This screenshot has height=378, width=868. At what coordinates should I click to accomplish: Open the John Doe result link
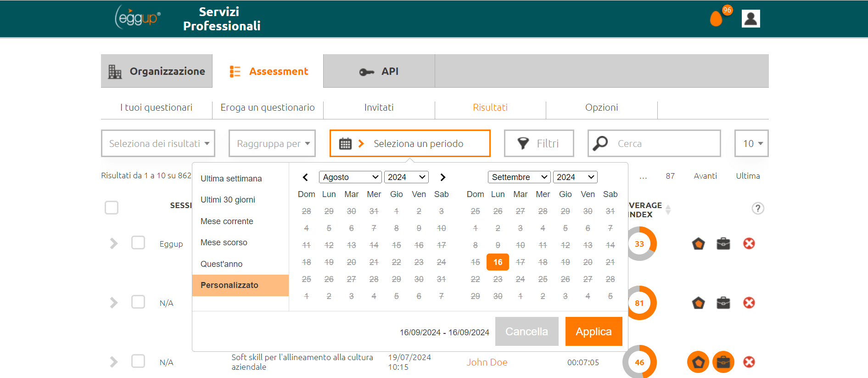[487, 362]
